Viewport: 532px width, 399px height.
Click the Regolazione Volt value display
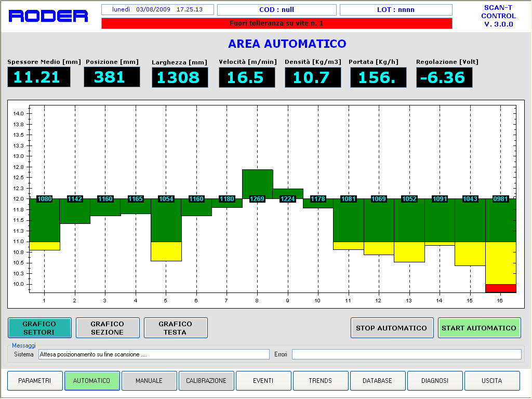[444, 77]
